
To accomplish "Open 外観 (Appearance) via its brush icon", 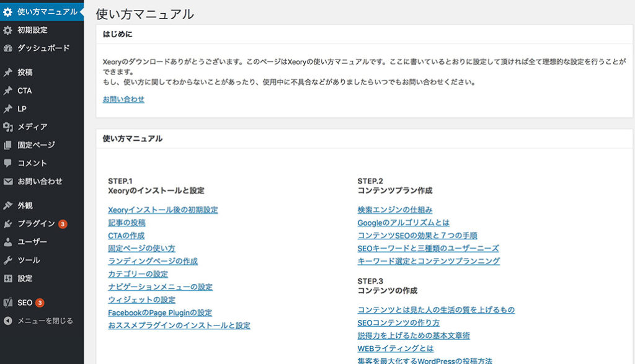I will click(8, 205).
